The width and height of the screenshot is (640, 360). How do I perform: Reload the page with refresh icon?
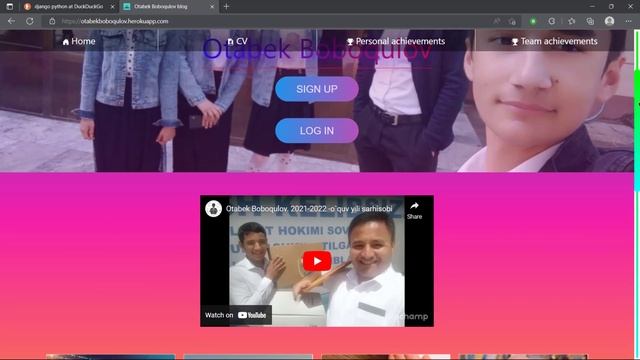pos(30,21)
